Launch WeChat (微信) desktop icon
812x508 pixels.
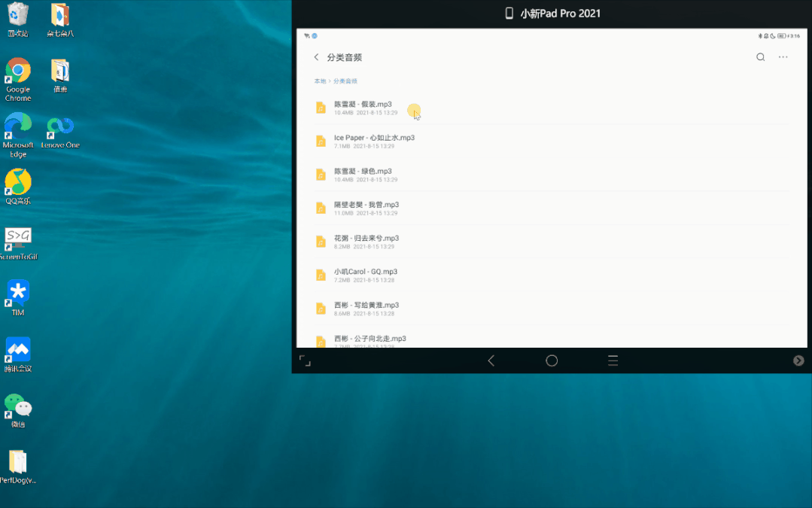pyautogui.click(x=17, y=407)
